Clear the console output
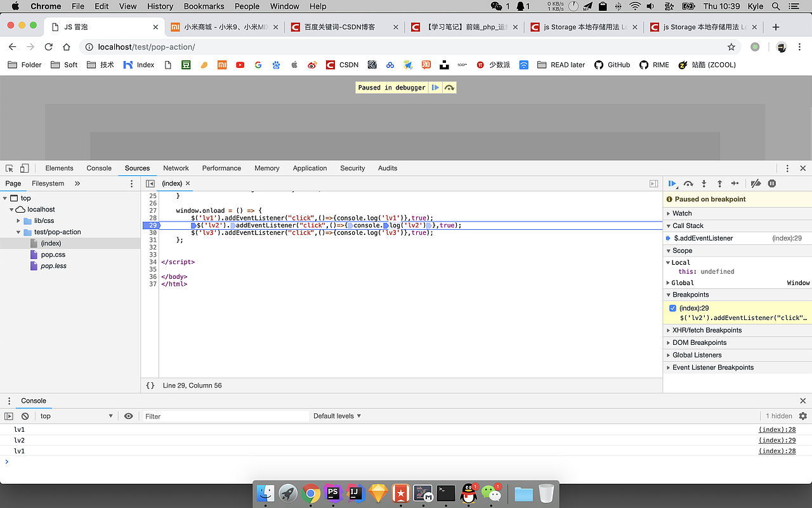 pyautogui.click(x=25, y=416)
